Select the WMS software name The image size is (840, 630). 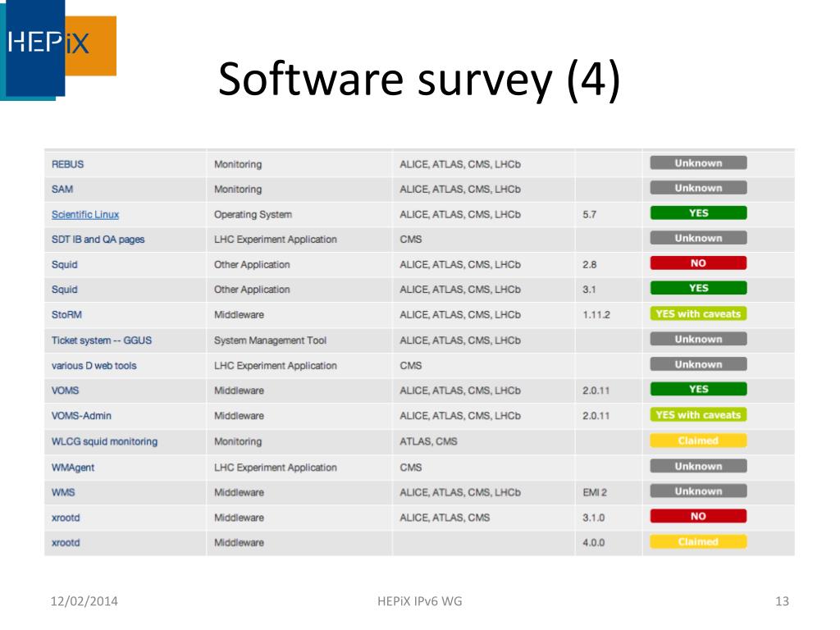(63, 492)
